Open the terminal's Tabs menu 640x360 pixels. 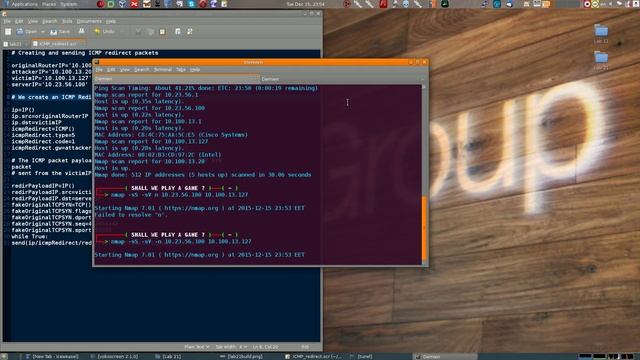coord(181,70)
